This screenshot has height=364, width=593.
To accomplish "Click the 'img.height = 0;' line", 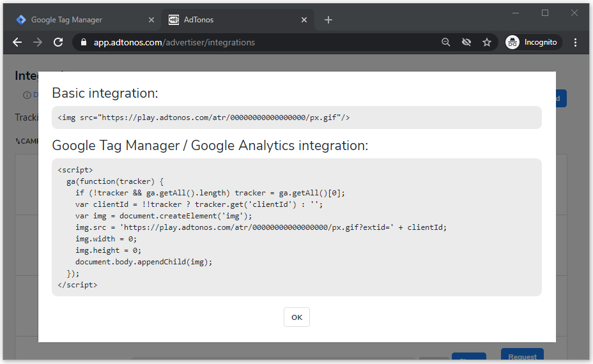I will tap(108, 250).
